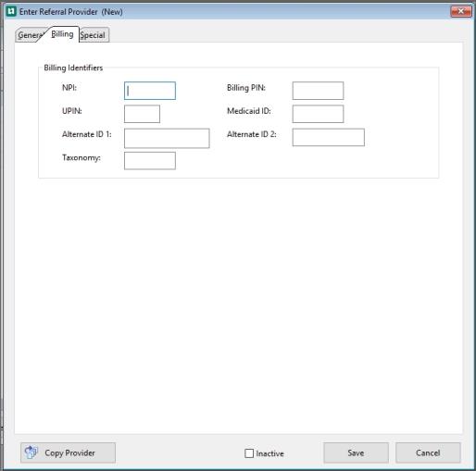The width and height of the screenshot is (476, 471).
Task: Switch to the General tab
Action: pos(30,35)
